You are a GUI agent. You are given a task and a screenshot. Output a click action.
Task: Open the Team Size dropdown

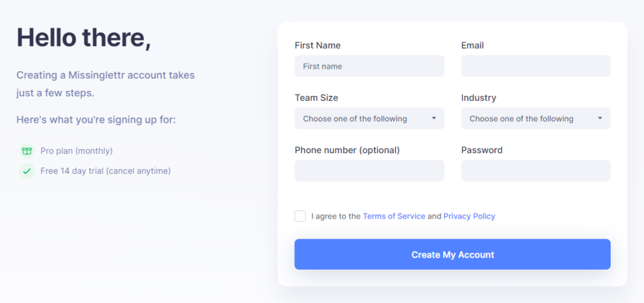[x=369, y=118]
